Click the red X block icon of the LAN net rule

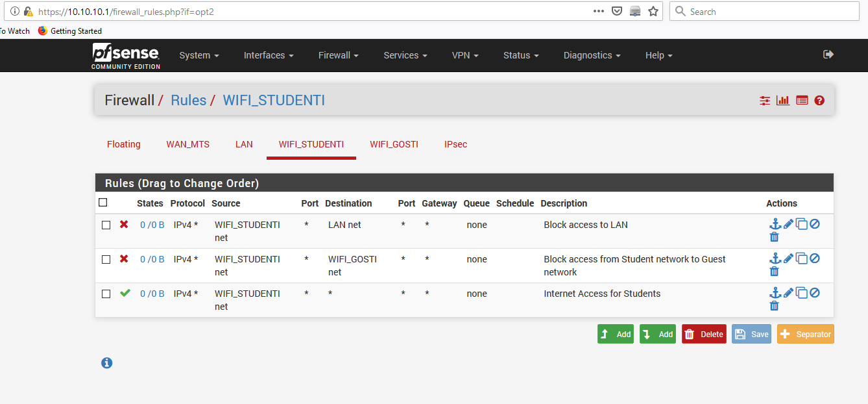click(x=124, y=224)
